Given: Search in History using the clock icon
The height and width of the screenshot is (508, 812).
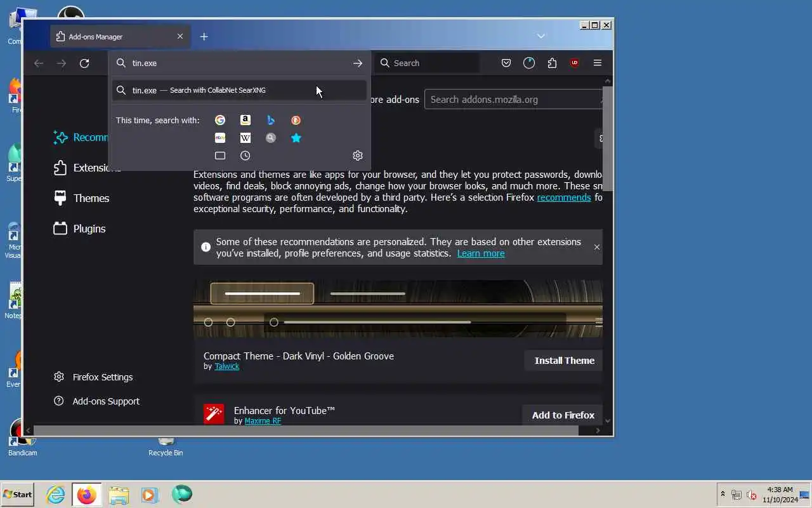Looking at the screenshot, I should (246, 156).
